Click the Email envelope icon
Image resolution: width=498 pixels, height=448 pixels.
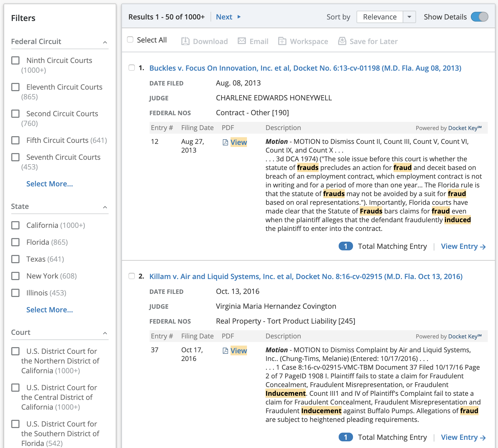[242, 41]
